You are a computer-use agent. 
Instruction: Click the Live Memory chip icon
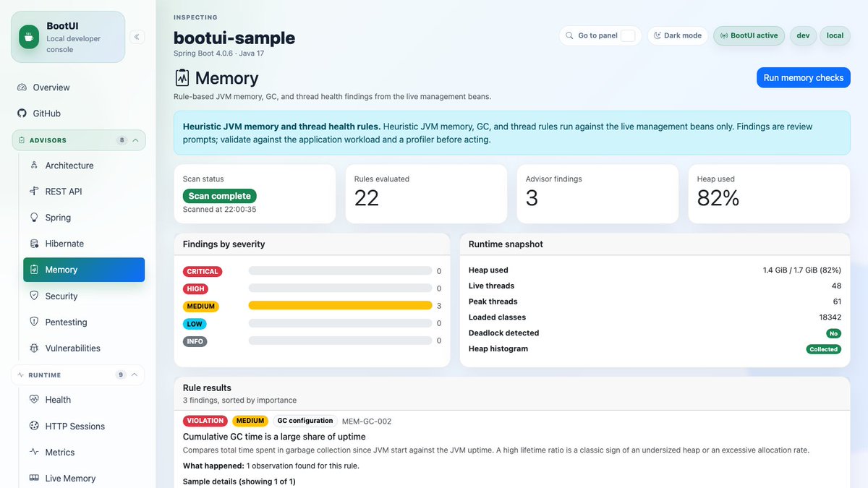coord(34,478)
